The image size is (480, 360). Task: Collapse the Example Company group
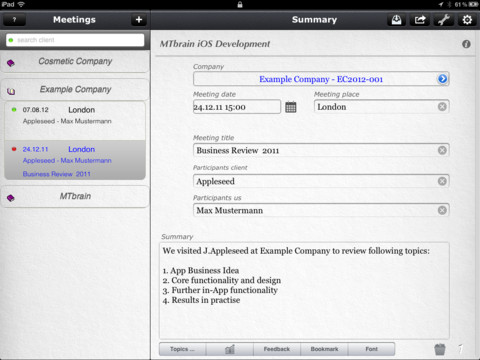(x=75, y=89)
